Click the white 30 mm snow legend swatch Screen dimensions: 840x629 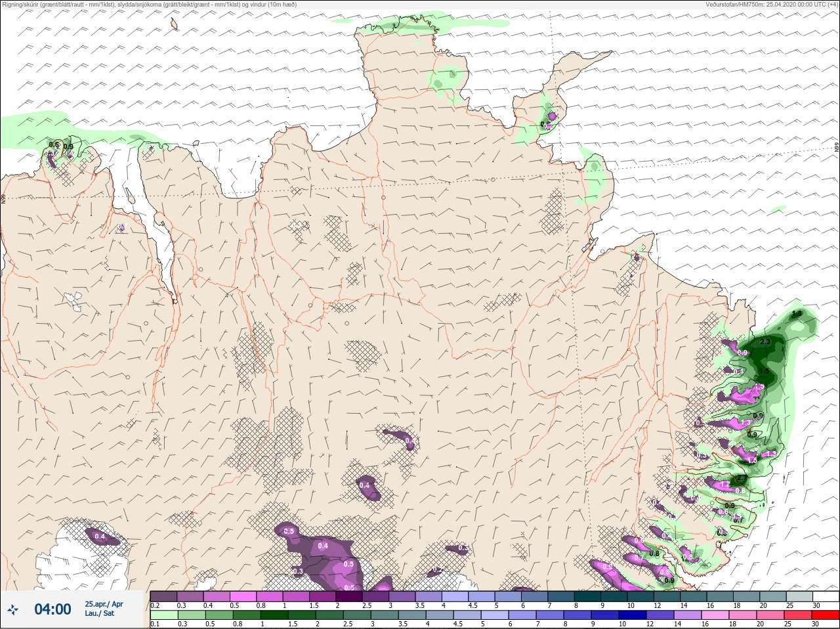pos(826,596)
